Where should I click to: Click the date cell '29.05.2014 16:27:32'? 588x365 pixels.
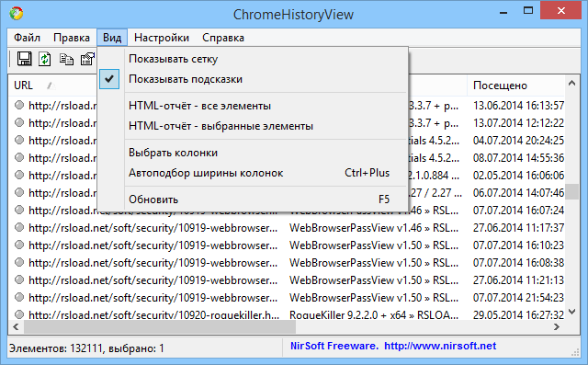click(x=518, y=315)
